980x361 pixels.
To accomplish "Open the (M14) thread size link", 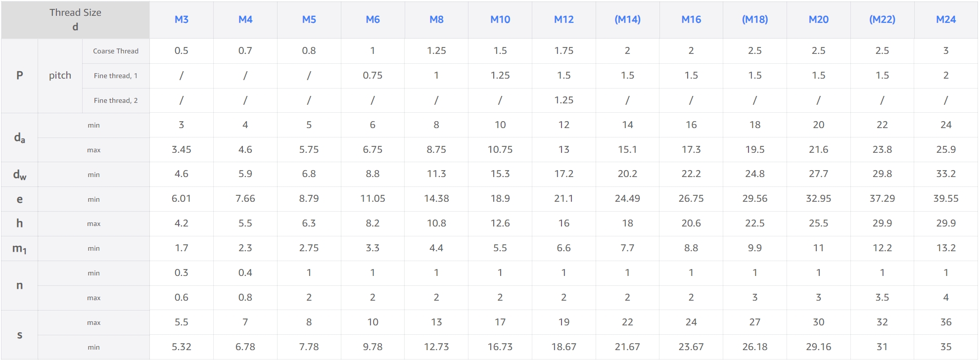I will click(627, 19).
